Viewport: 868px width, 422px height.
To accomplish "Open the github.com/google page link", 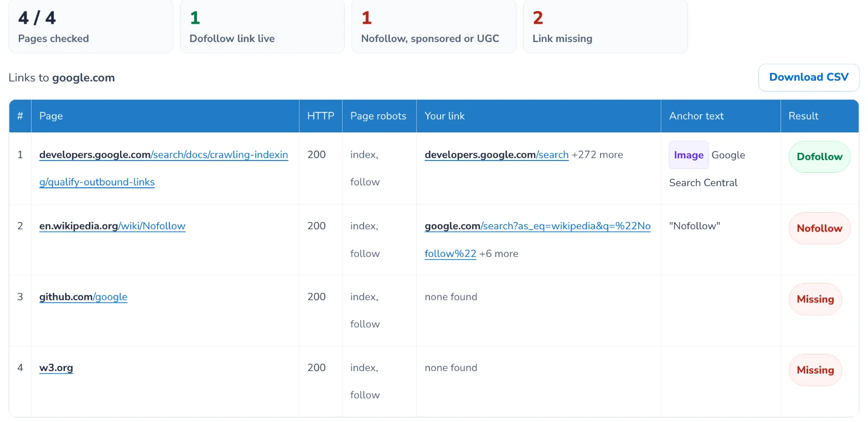I will [x=83, y=297].
